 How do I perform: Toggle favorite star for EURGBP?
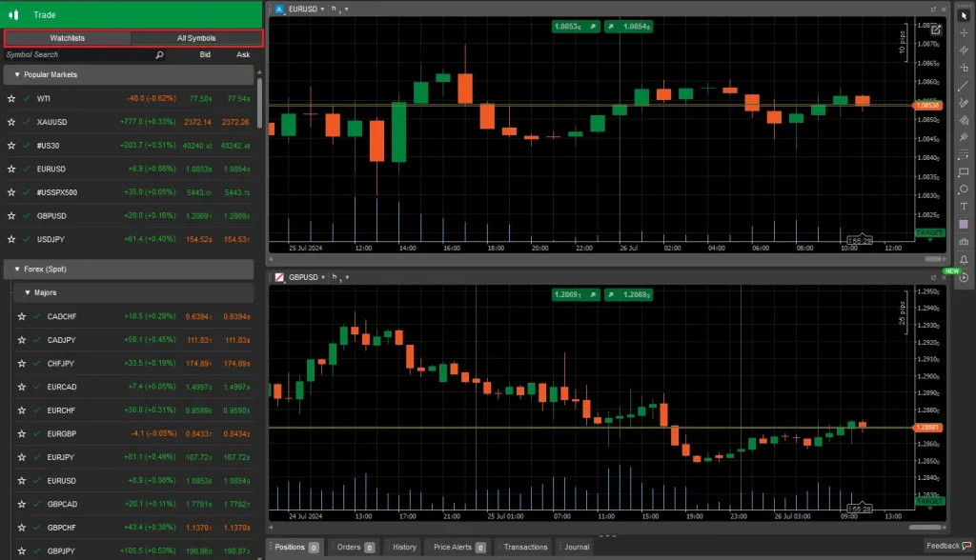pyautogui.click(x=22, y=433)
